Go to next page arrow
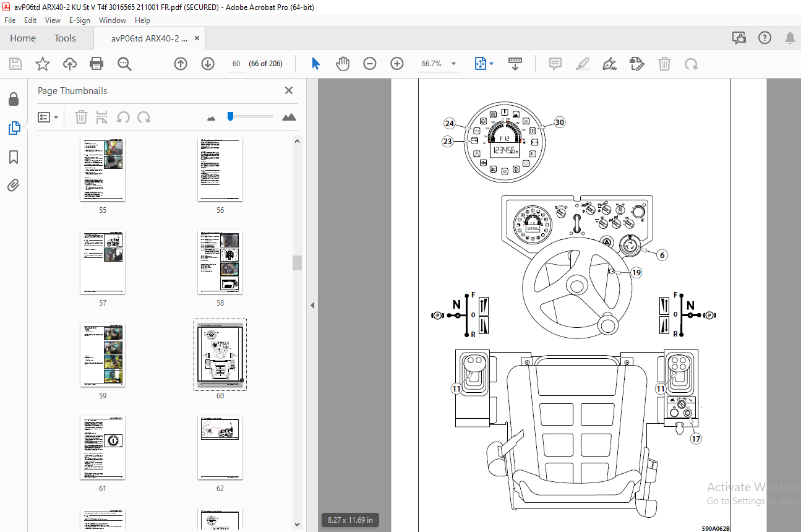801x532 pixels. 208,64
